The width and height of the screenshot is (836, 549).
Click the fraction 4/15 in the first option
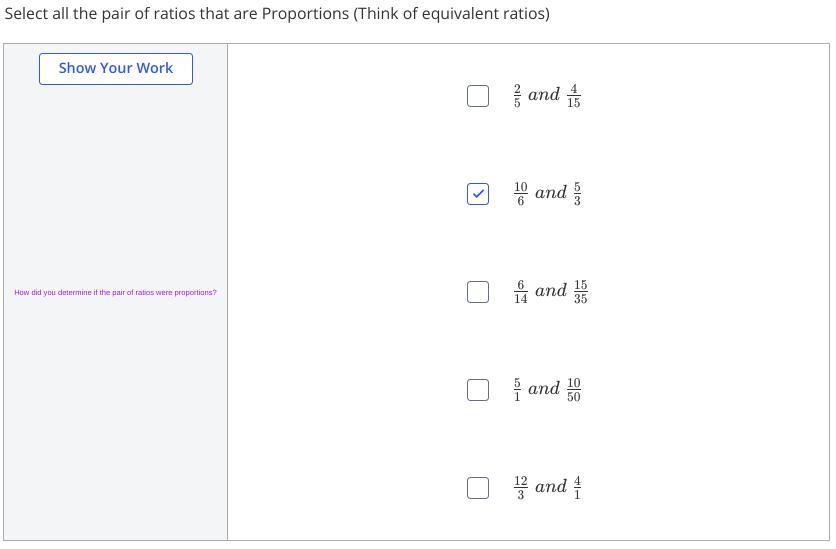point(573,96)
